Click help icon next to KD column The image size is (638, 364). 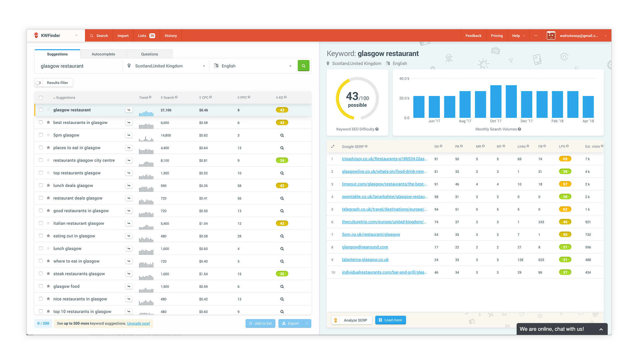[285, 97]
